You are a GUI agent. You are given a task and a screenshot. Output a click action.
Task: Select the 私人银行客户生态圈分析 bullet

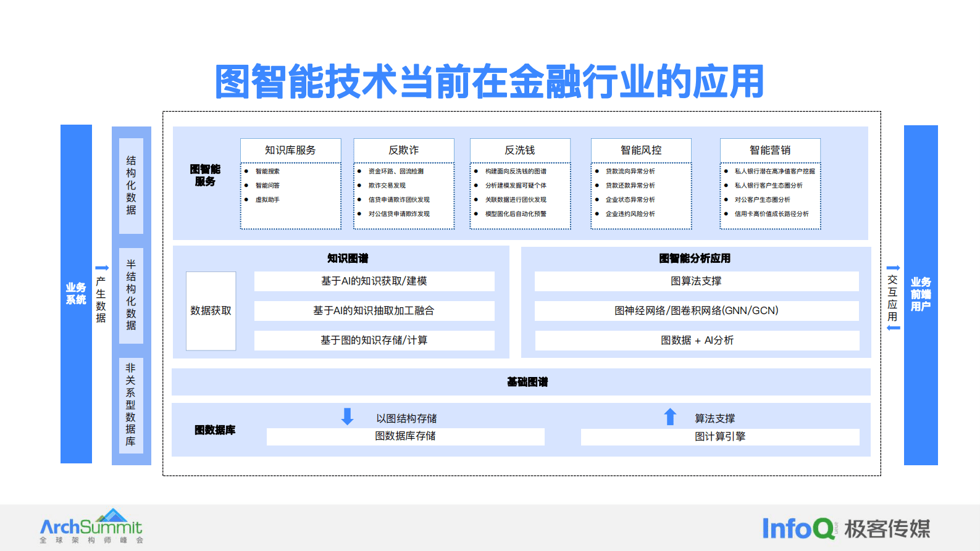coord(769,186)
